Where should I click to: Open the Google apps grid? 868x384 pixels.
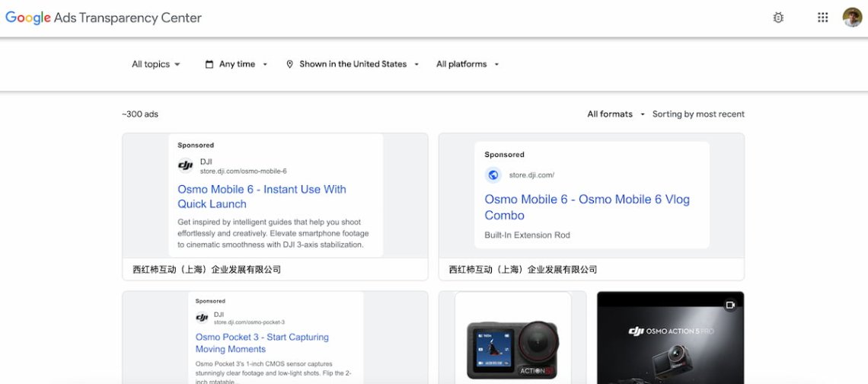click(822, 18)
